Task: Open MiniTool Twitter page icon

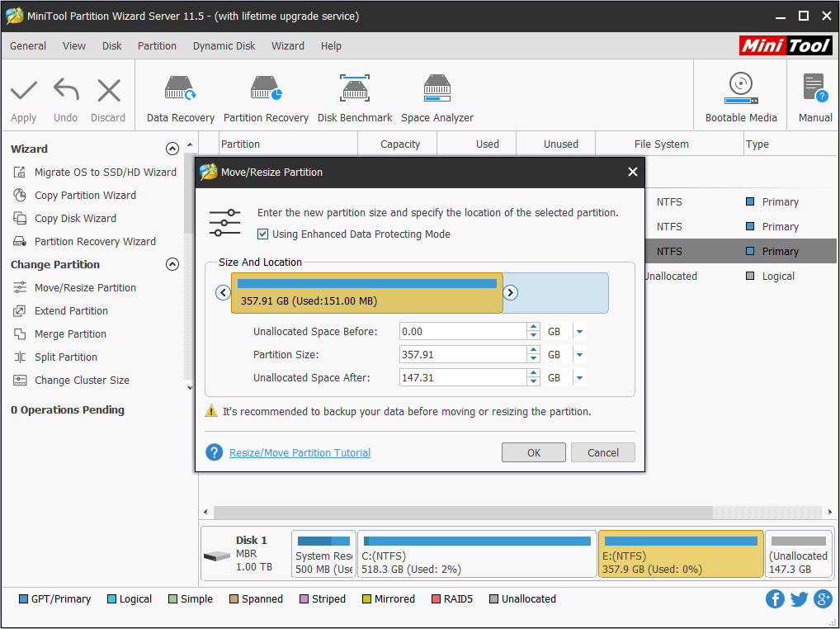Action: tap(799, 598)
